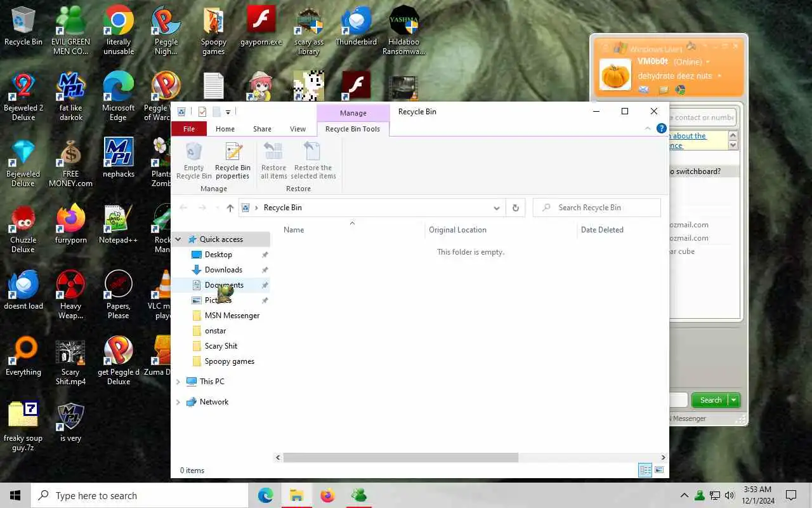Expand the Network tree node
Viewport: 812px width, 508px height.
[x=178, y=402]
